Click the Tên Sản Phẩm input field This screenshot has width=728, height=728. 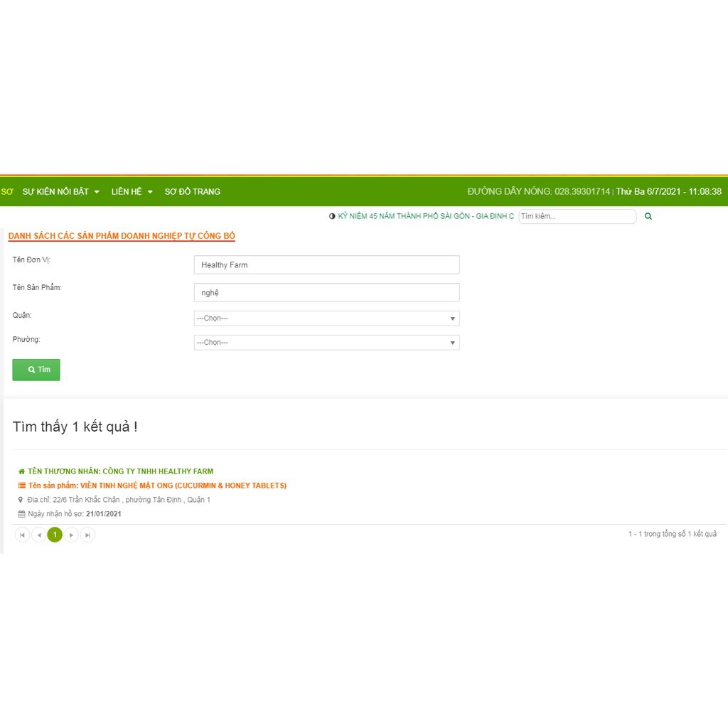click(326, 292)
